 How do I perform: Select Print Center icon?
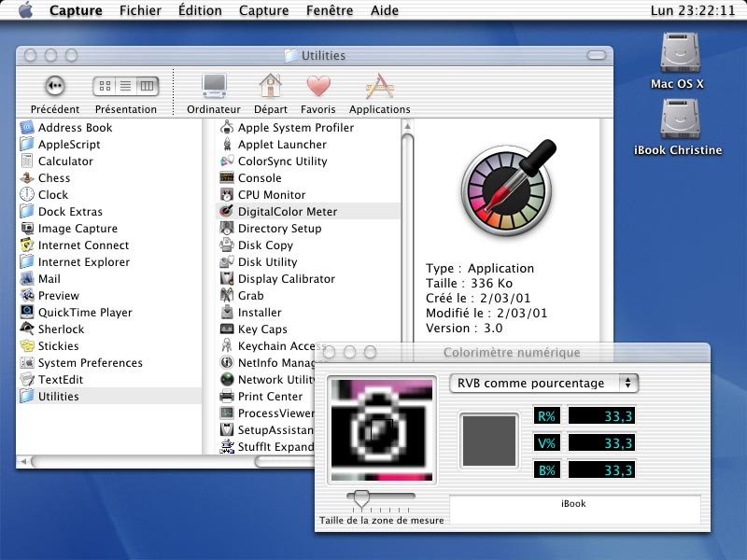click(x=227, y=396)
